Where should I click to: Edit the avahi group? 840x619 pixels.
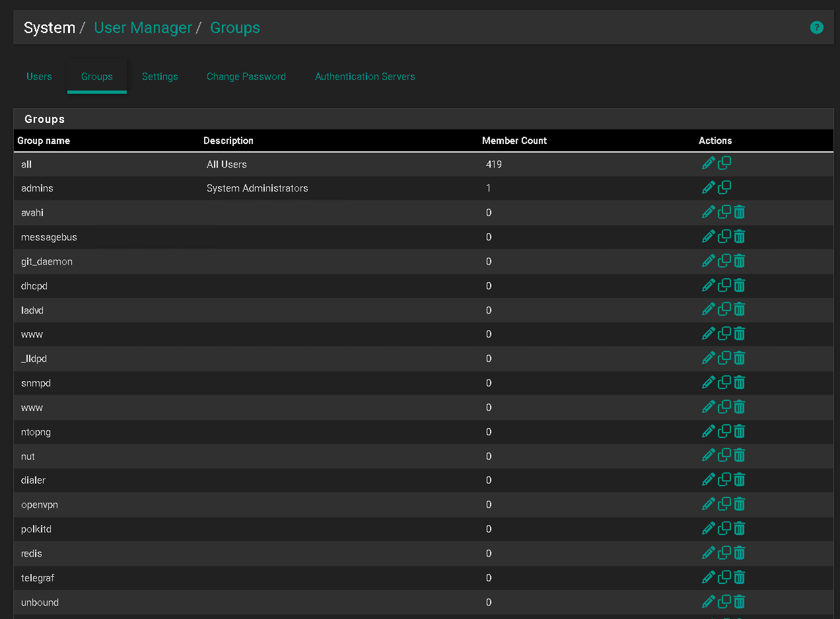pos(709,212)
